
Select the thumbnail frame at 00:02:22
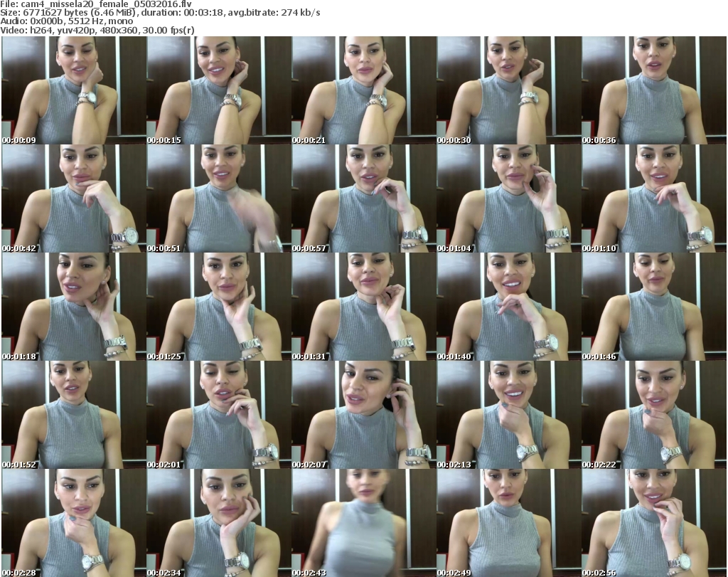tap(654, 415)
